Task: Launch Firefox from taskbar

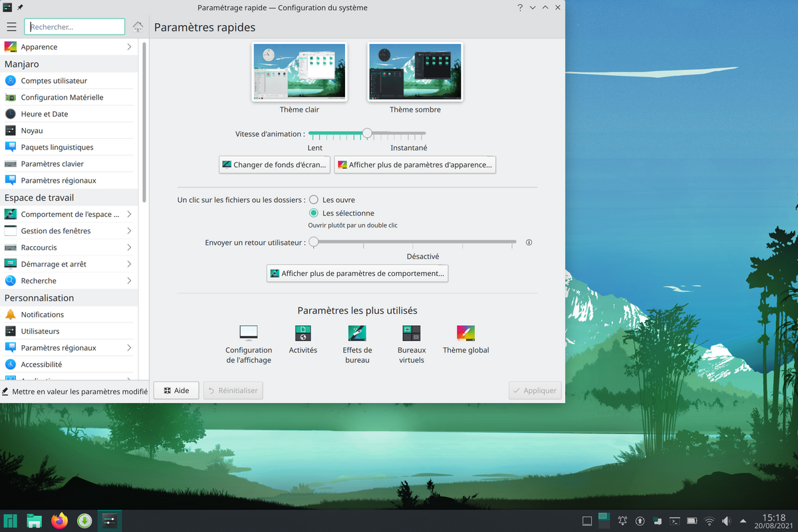Action: [x=60, y=521]
